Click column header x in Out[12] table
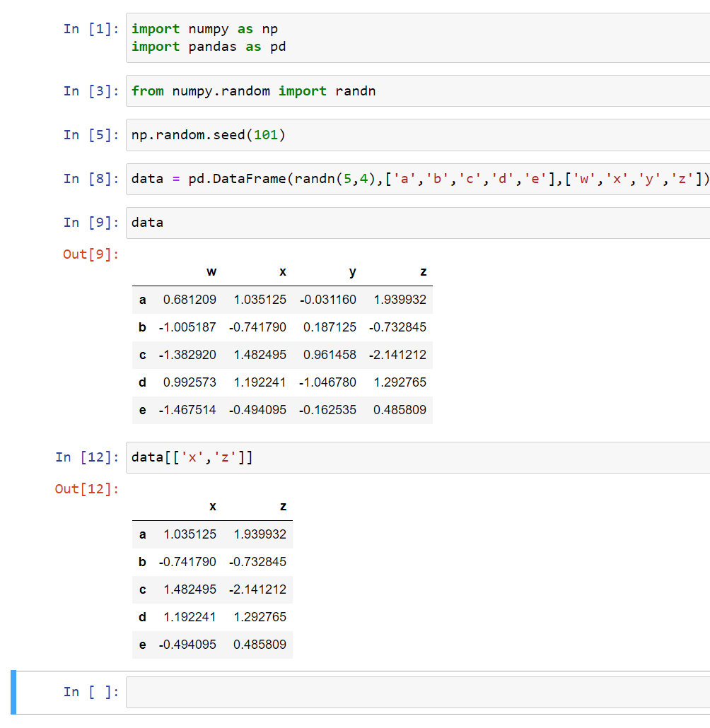Viewport: 710px width, 728px height. pos(213,507)
